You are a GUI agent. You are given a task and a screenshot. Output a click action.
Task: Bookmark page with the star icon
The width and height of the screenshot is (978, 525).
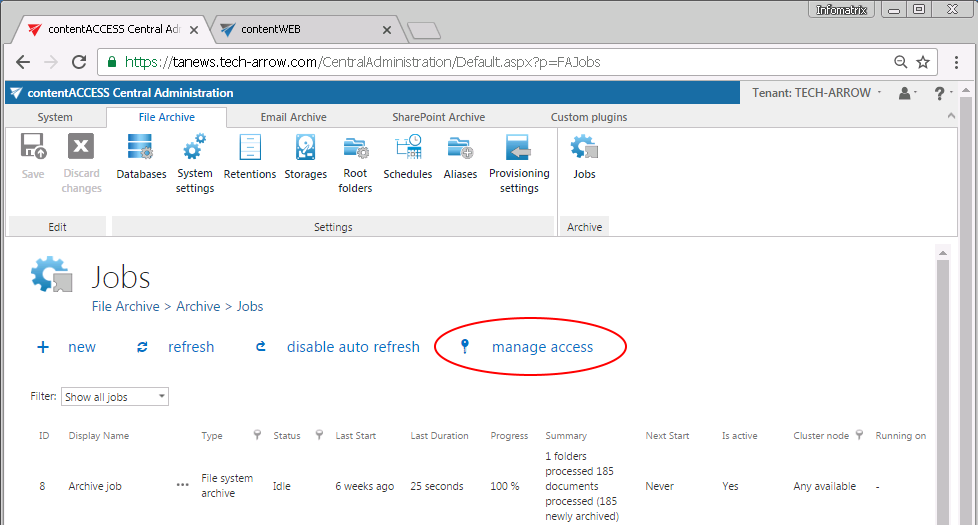coord(923,62)
